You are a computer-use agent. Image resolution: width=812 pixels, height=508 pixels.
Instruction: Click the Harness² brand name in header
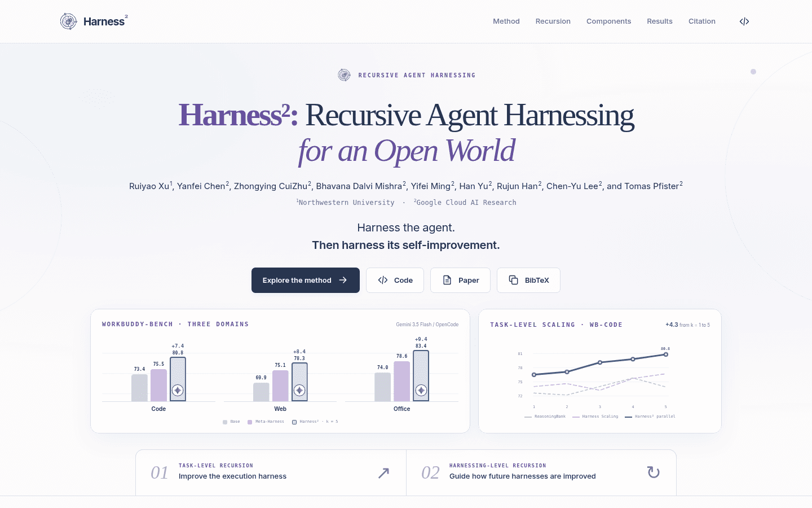105,21
